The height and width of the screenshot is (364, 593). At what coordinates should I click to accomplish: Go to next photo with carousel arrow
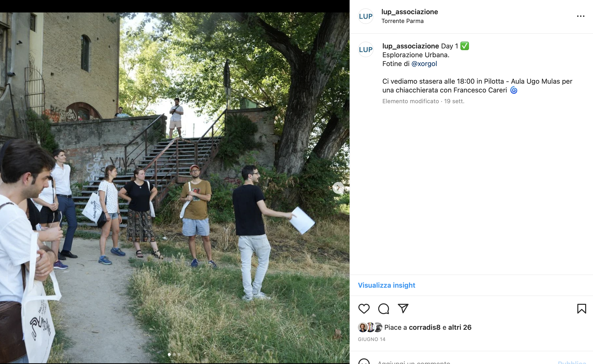(x=338, y=188)
